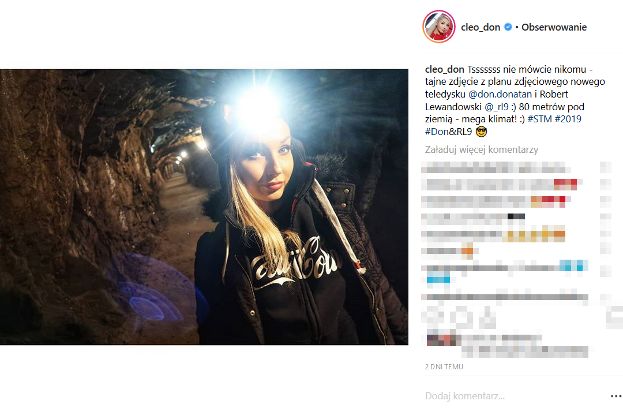This screenshot has height=412, width=623.
Task: Like the second blurred comment
Action: click(x=606, y=184)
